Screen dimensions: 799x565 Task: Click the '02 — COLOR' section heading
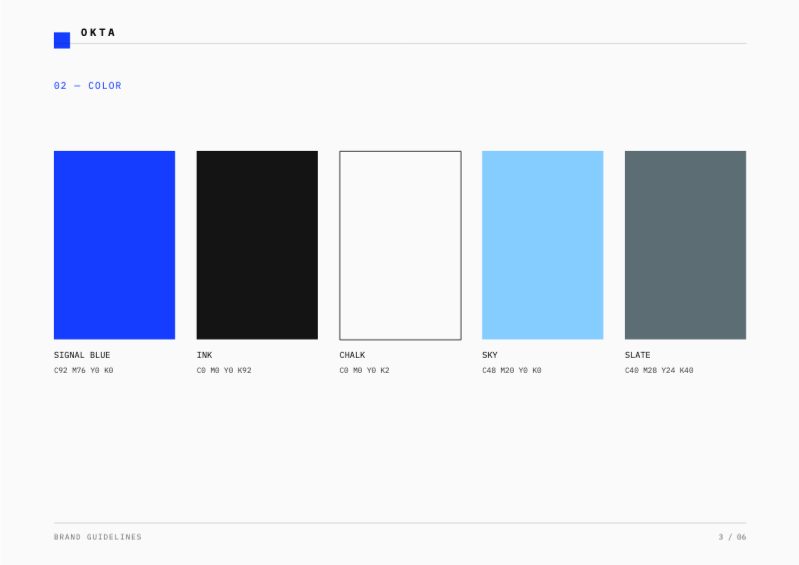pos(88,86)
